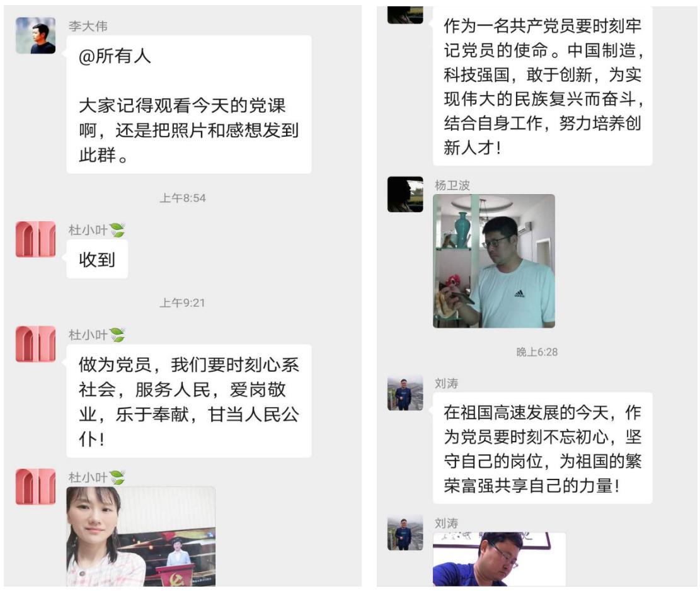This screenshot has height=591, width=700.
Task: Click the sender name 李大伟
Action: [x=88, y=26]
